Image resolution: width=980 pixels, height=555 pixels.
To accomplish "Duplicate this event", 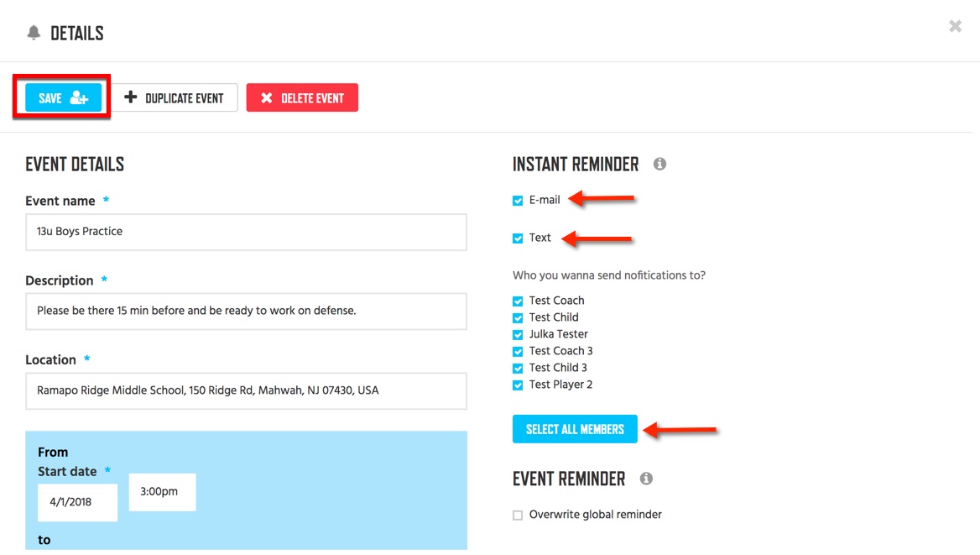I will [x=175, y=97].
